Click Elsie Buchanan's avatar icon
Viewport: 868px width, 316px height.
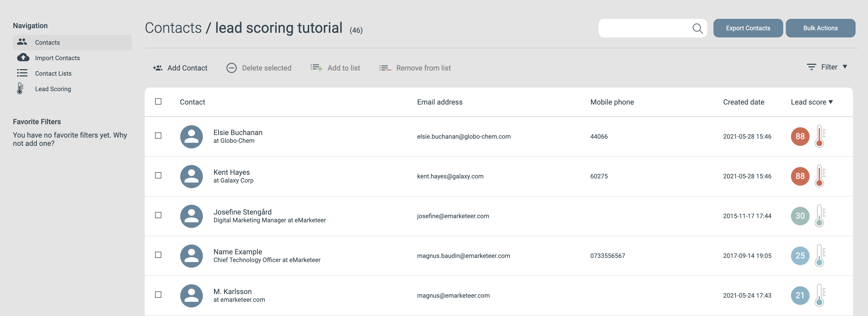coord(191,137)
